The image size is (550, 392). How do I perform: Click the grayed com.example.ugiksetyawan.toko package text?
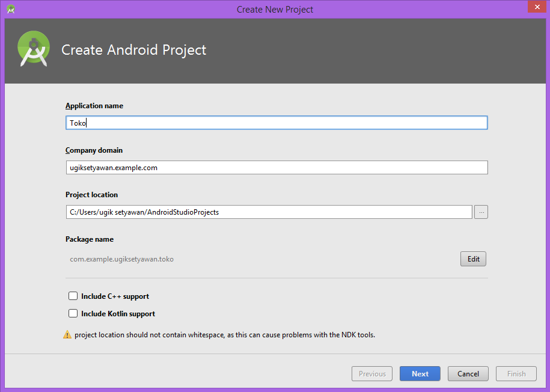tap(121, 259)
